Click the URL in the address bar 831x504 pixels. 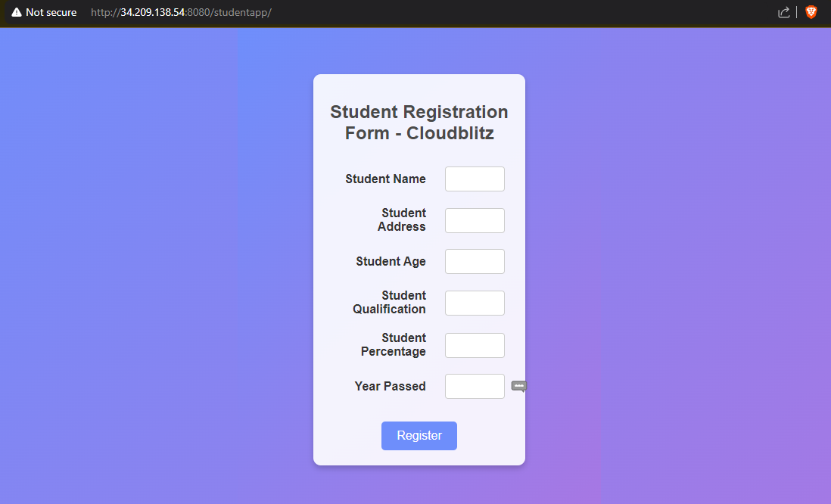point(181,13)
